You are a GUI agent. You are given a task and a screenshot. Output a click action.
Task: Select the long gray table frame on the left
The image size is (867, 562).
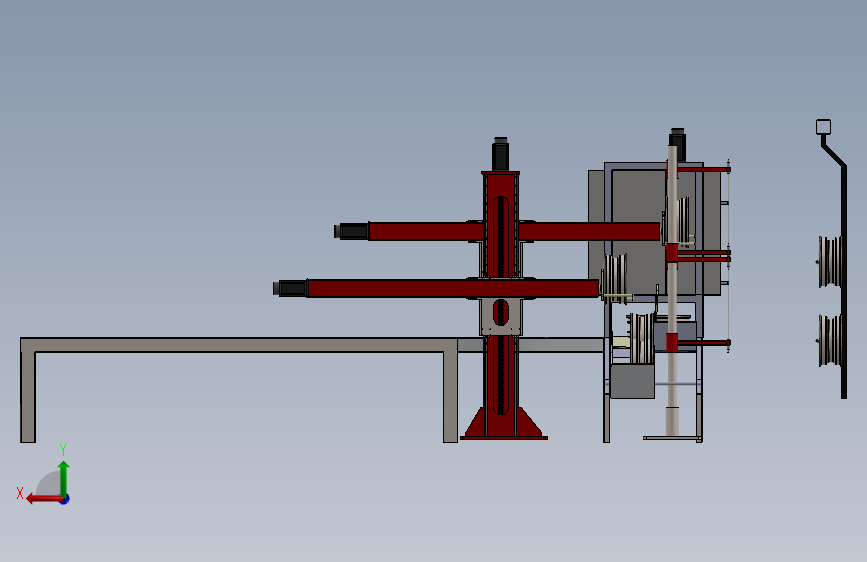coord(239,345)
